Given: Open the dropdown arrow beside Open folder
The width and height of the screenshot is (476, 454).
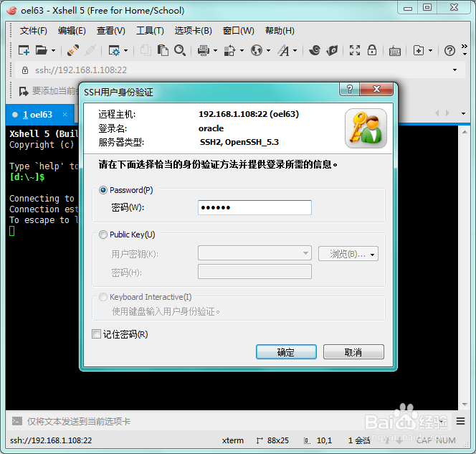Looking at the screenshot, I should coord(53,51).
